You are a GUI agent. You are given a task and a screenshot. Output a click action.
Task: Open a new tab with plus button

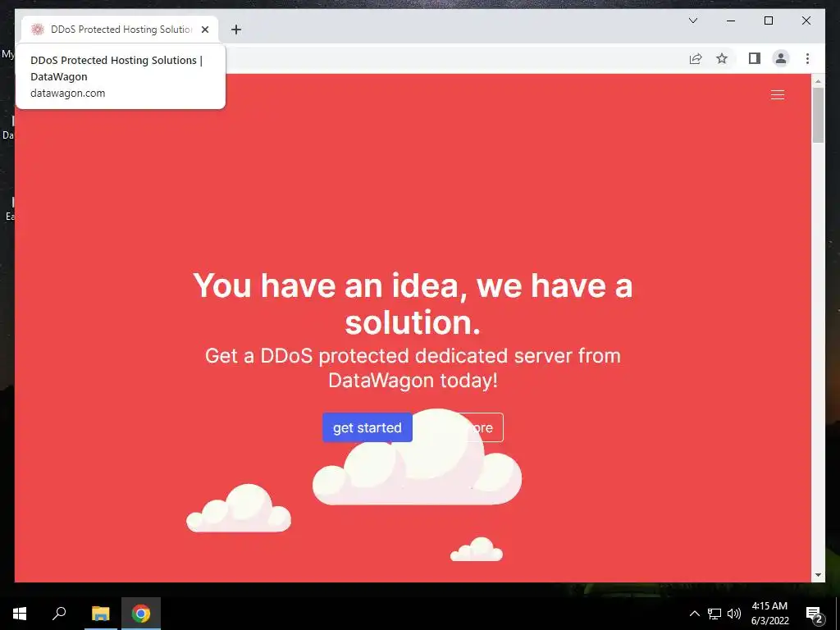[235, 30]
